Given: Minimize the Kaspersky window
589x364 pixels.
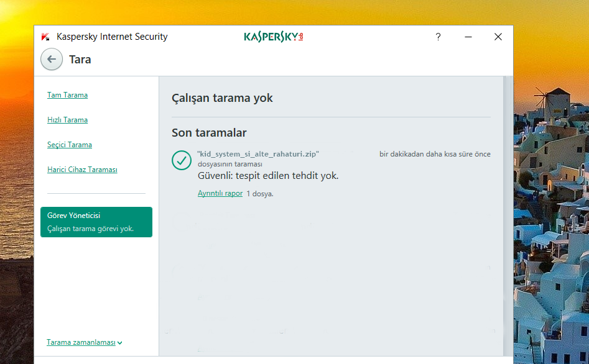Looking at the screenshot, I should [468, 37].
